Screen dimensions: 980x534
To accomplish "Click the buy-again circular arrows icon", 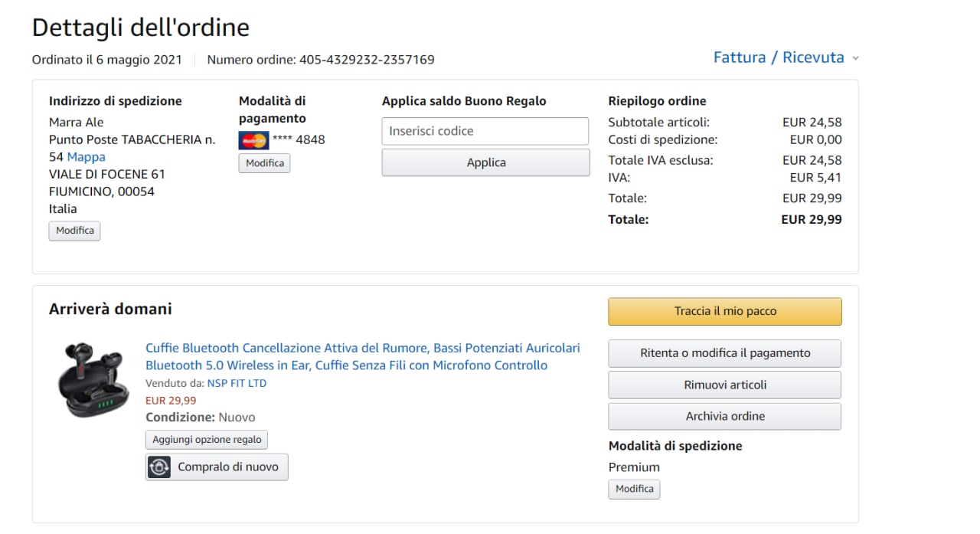I will 159,467.
